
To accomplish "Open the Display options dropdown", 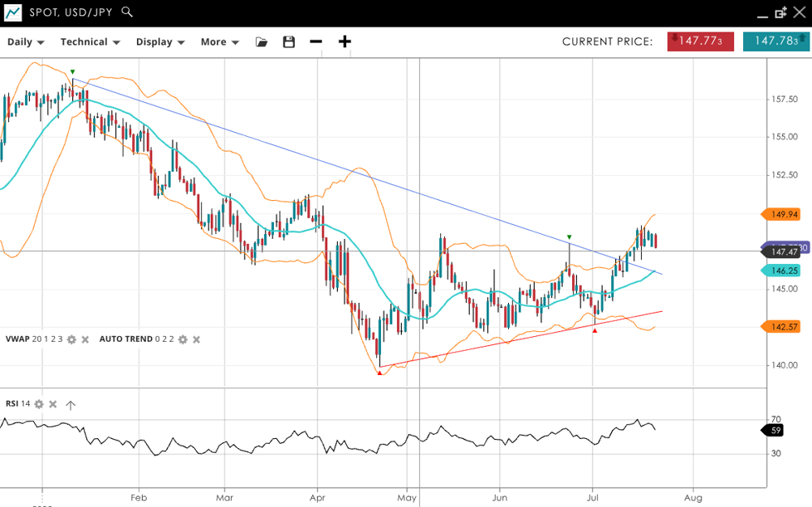I will click(x=159, y=42).
